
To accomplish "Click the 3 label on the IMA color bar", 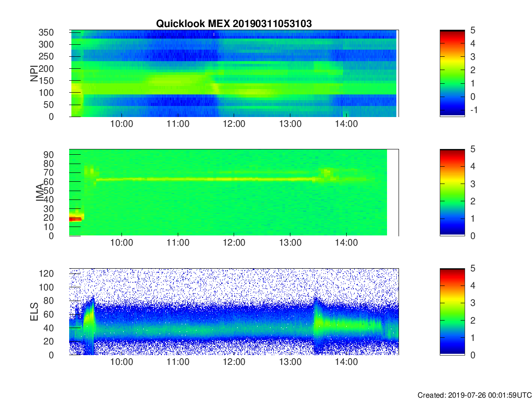I will pyautogui.click(x=473, y=184).
